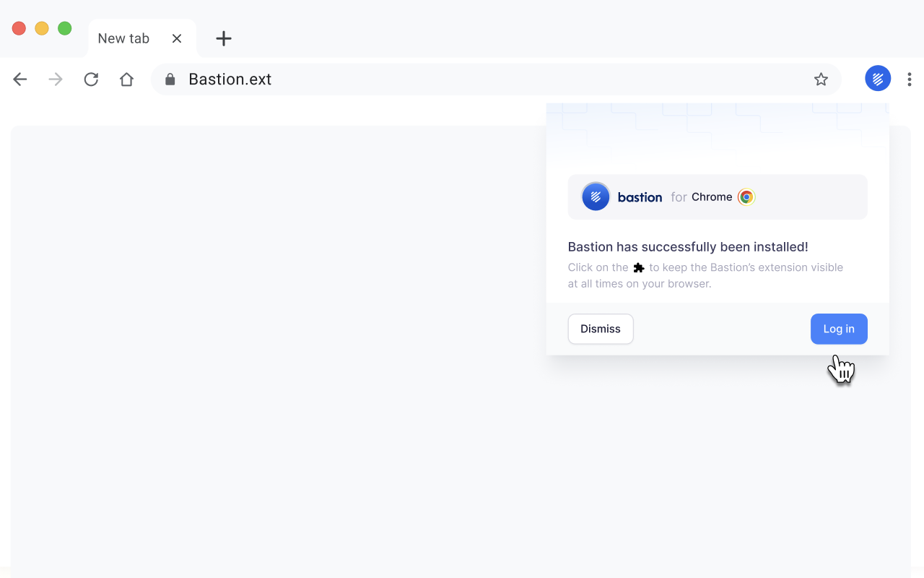Click the home button
Viewport: 924px width, 578px height.
tap(126, 79)
